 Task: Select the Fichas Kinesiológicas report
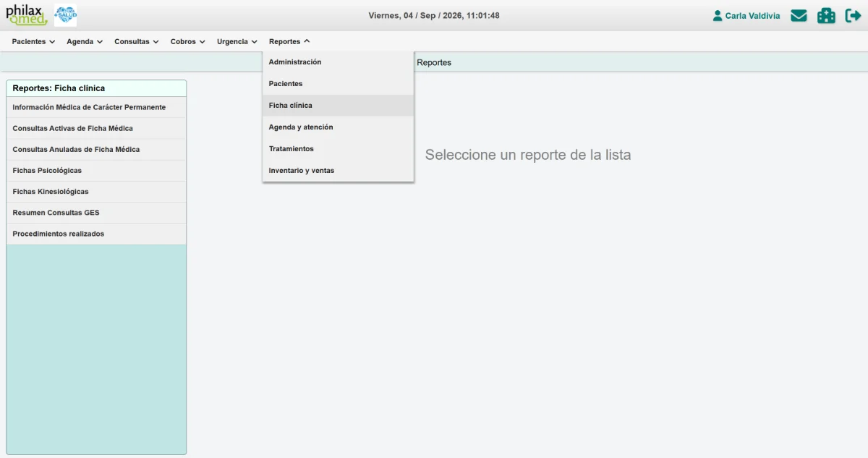coord(96,192)
